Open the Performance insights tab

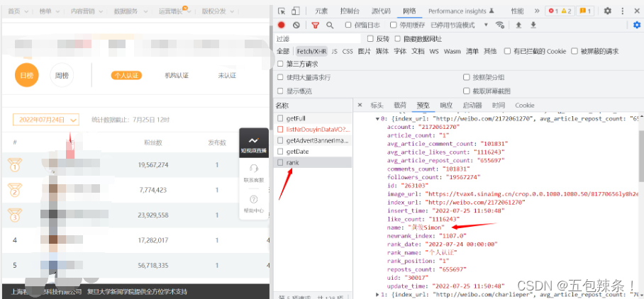tap(461, 11)
